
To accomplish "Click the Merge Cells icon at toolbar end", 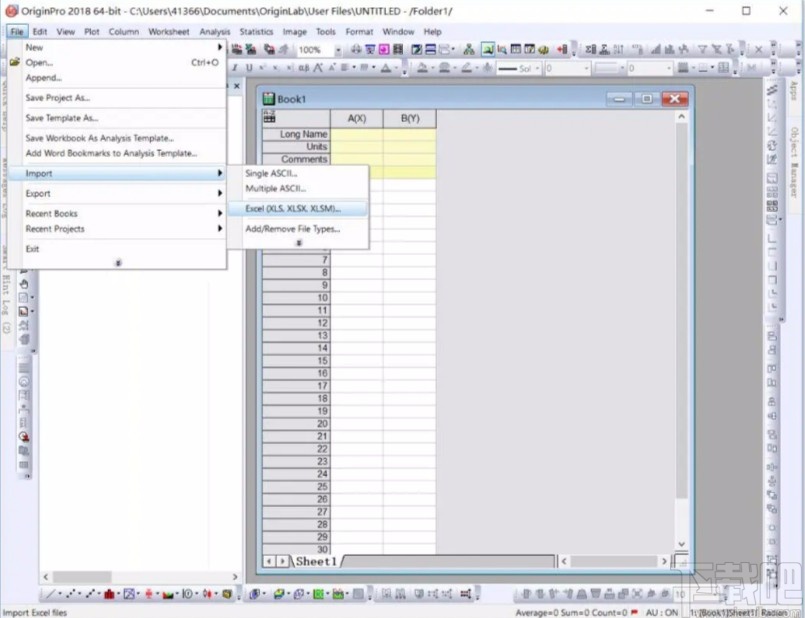I will (x=723, y=68).
